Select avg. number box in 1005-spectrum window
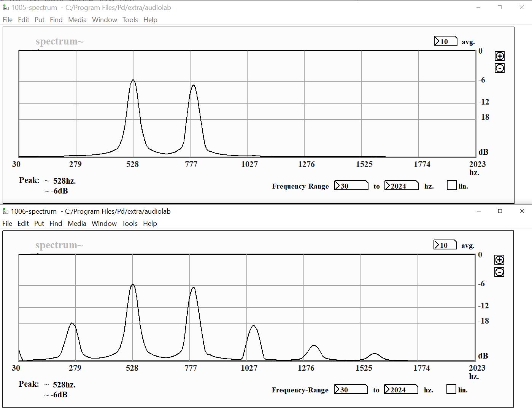 click(x=445, y=41)
